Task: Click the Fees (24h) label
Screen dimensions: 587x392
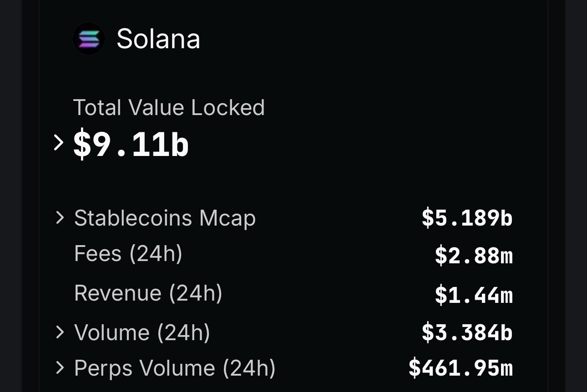Action: 128,254
